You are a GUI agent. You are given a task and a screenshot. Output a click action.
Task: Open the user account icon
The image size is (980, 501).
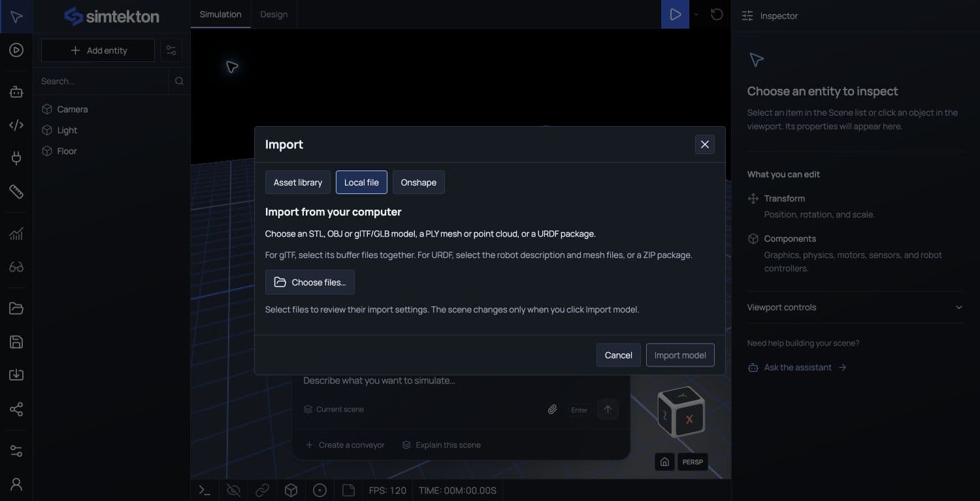tap(16, 484)
